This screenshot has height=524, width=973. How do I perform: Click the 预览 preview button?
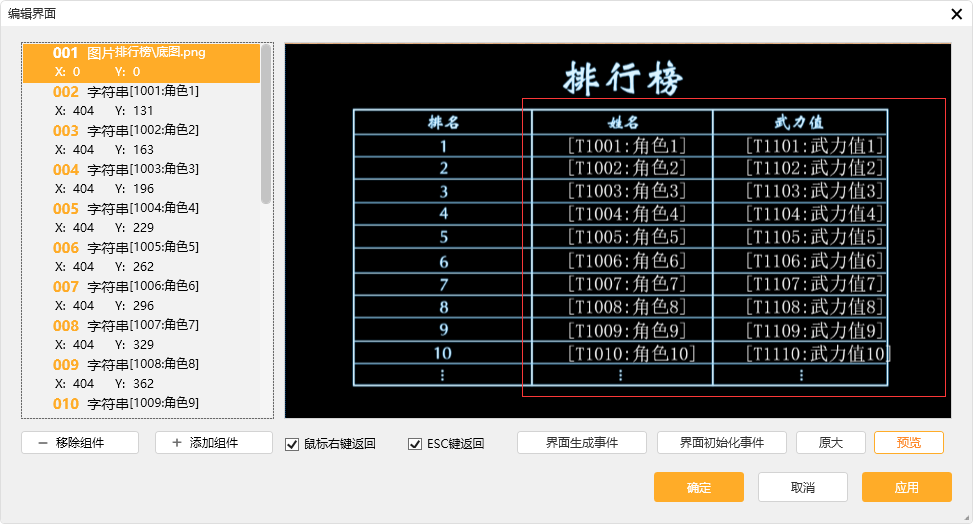pos(908,443)
